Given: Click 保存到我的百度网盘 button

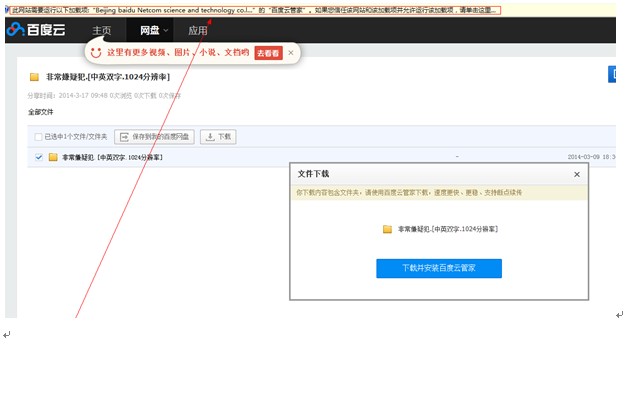Looking at the screenshot, I should 155,137.
